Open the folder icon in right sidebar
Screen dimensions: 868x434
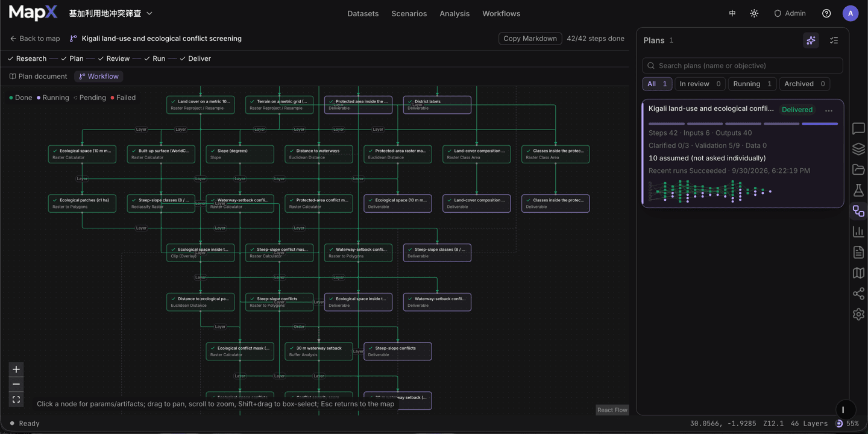click(858, 170)
